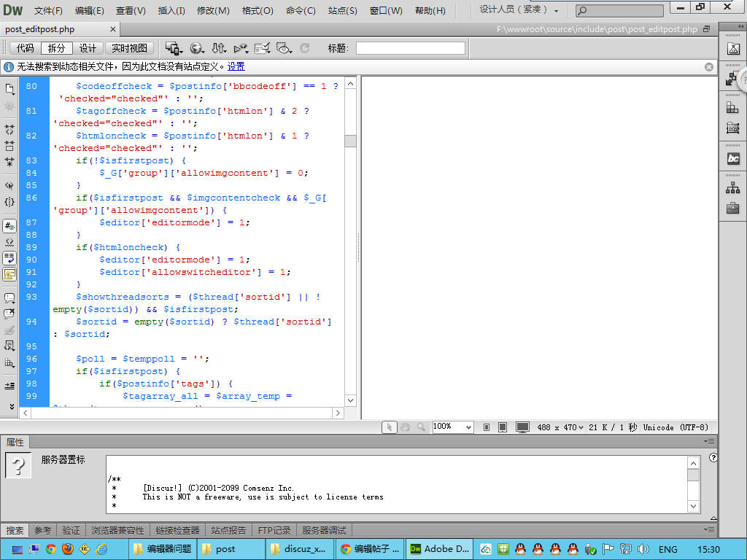This screenshot has width=747, height=560.
Task: Expand the collapsed right panel dock arrows
Action: coord(740,27)
